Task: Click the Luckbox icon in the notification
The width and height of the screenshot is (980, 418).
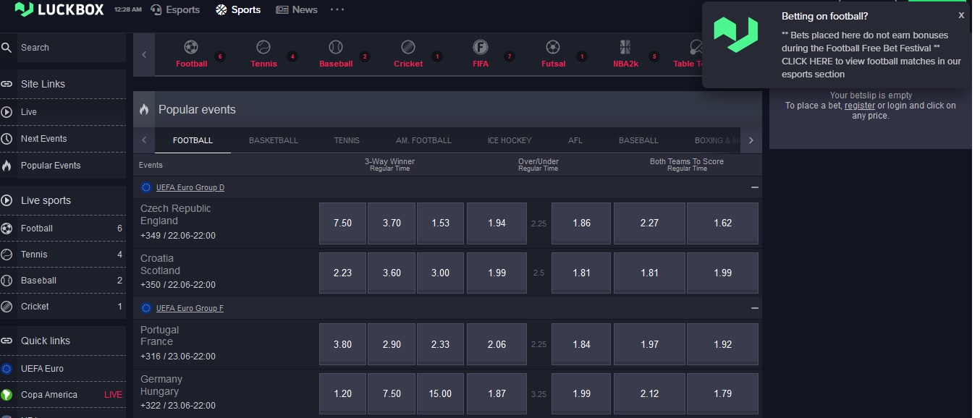Action: [735, 35]
